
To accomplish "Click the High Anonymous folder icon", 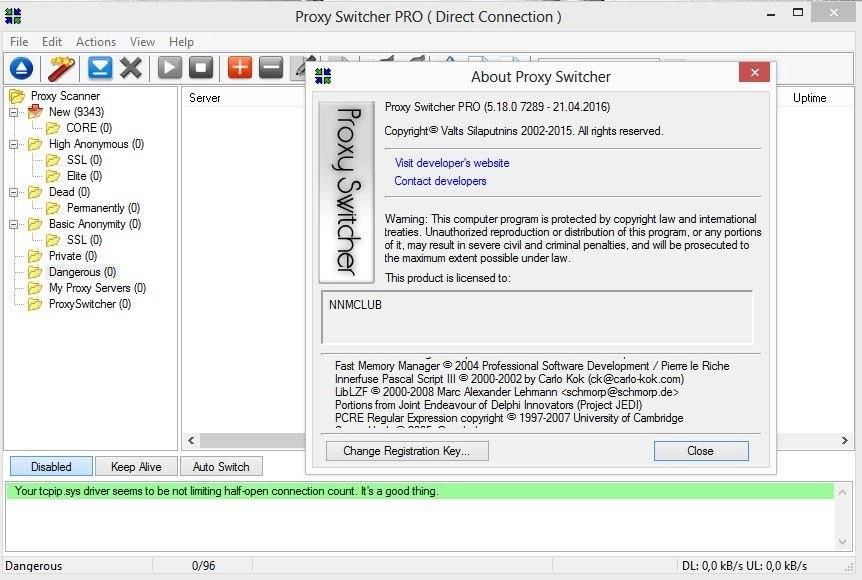I will (35, 144).
